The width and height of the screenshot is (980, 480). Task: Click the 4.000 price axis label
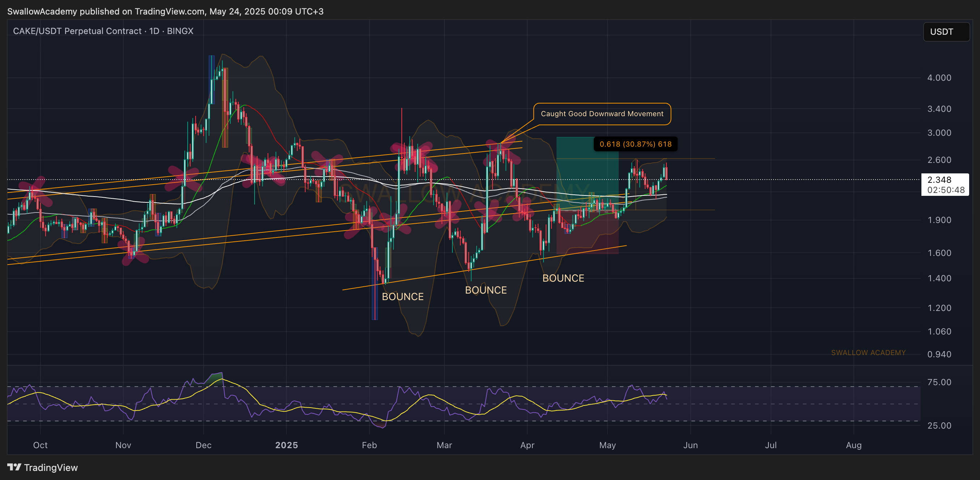tap(939, 78)
